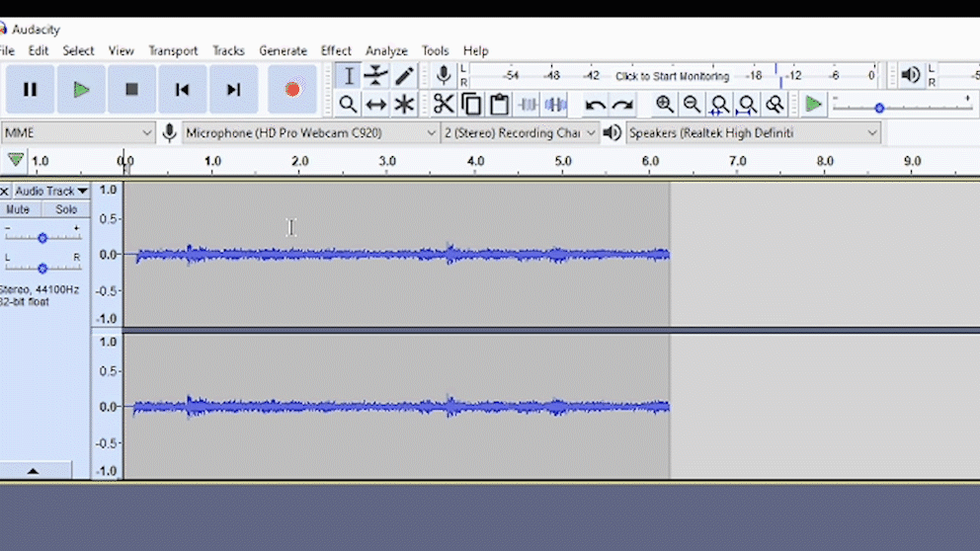980x551 pixels.
Task: Open the MME audio host dropdown
Action: pos(77,132)
